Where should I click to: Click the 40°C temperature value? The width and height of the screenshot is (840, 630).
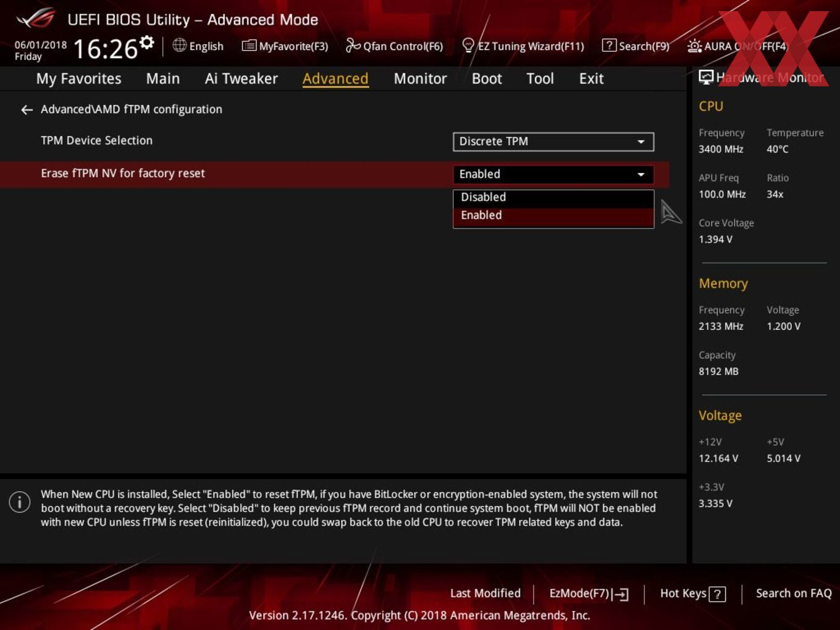point(778,149)
